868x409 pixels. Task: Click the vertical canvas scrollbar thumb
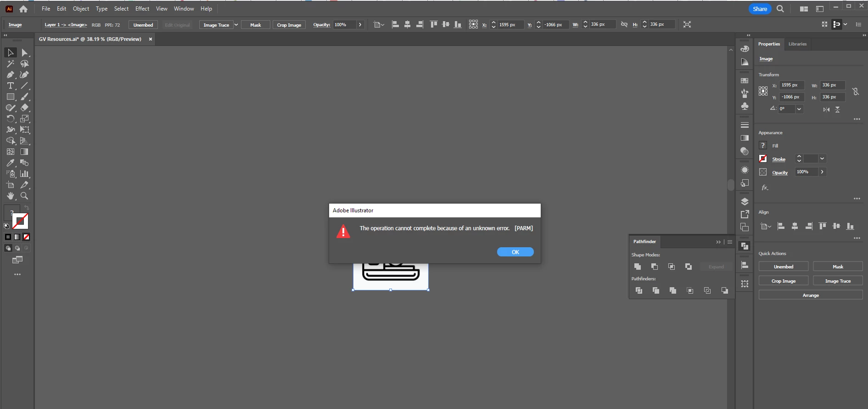(x=730, y=184)
